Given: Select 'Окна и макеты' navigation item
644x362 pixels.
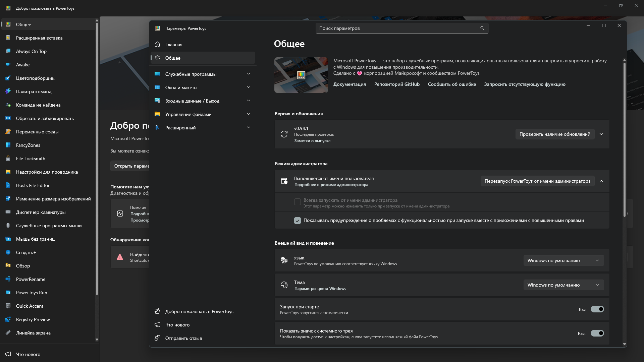Looking at the screenshot, I should point(181,87).
